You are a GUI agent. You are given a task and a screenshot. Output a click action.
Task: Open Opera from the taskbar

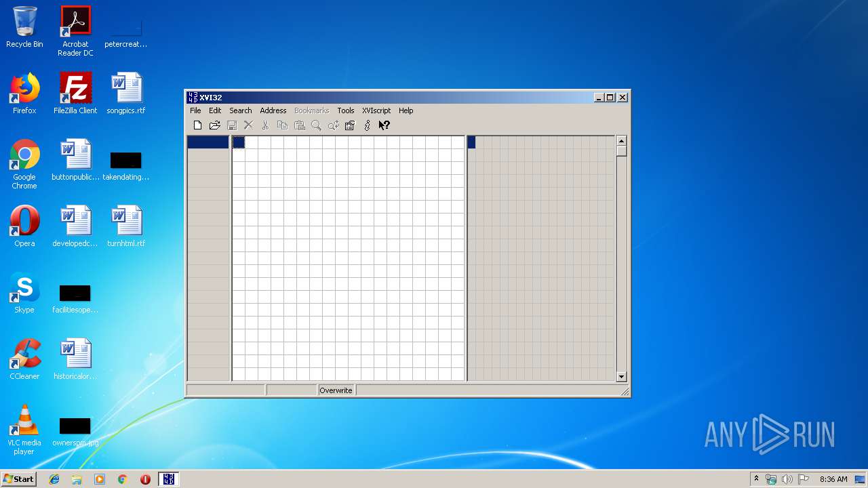pyautogui.click(x=145, y=479)
